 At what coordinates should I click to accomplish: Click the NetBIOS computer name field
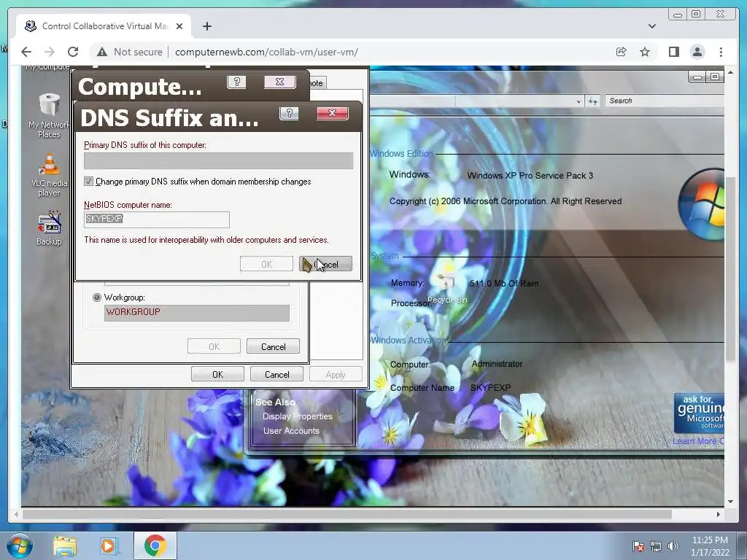coord(157,219)
